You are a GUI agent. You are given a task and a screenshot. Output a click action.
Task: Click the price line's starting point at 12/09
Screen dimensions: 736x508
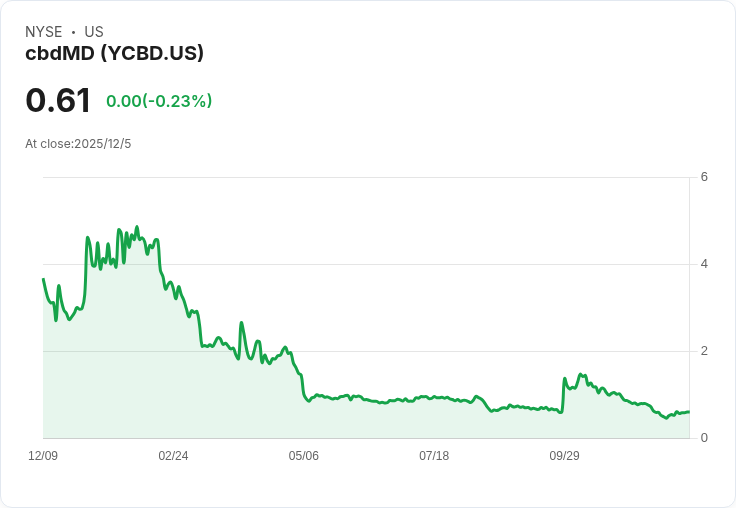click(43, 279)
